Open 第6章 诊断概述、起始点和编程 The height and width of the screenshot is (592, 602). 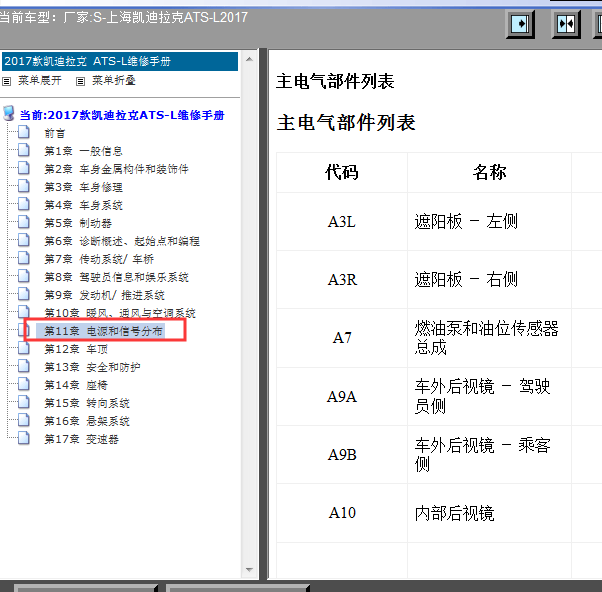[122, 241]
